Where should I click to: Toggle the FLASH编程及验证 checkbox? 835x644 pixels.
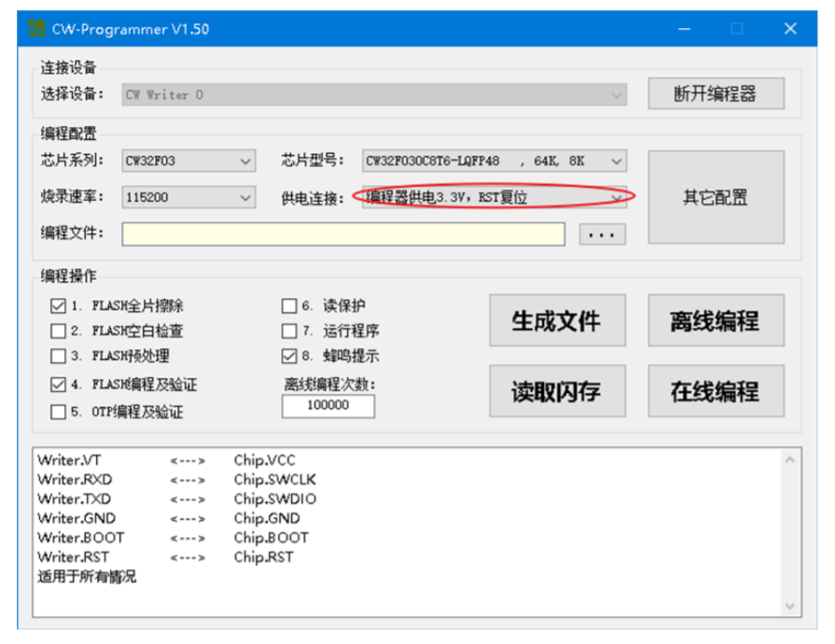click(x=58, y=384)
